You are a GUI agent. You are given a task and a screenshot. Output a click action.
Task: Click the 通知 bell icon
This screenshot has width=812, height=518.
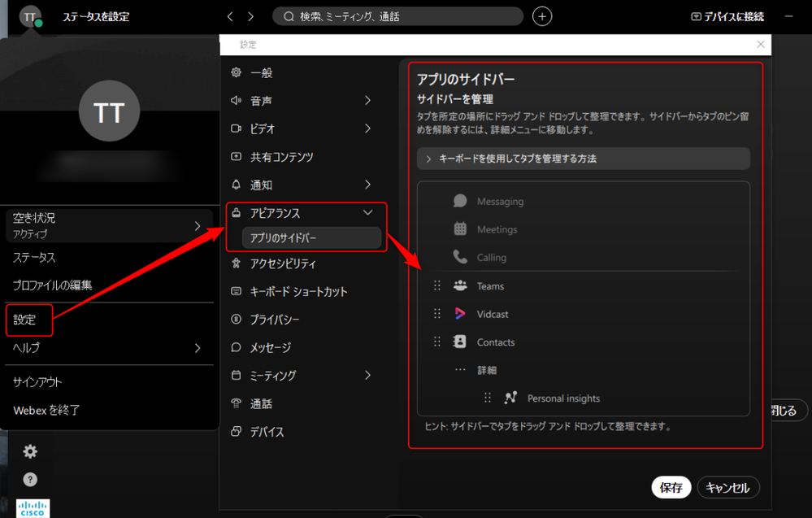click(x=237, y=185)
